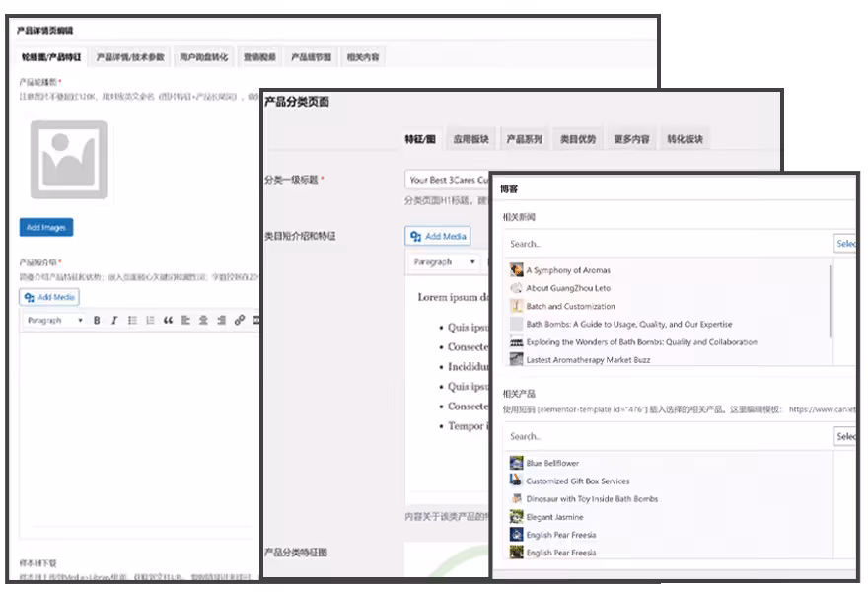Open Select dropdown beside 相关新闻 search
Screen dimensions: 868x592
(x=845, y=243)
